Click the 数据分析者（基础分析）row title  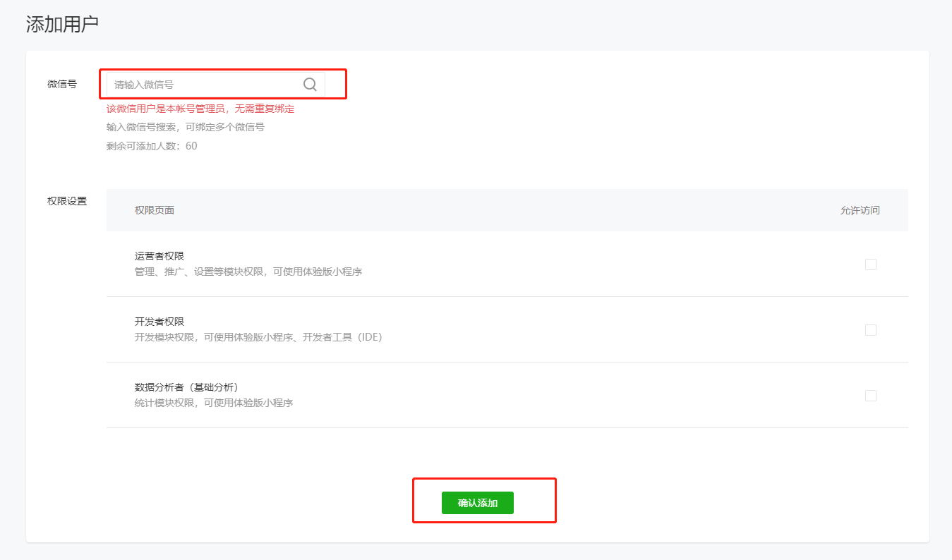click(186, 387)
